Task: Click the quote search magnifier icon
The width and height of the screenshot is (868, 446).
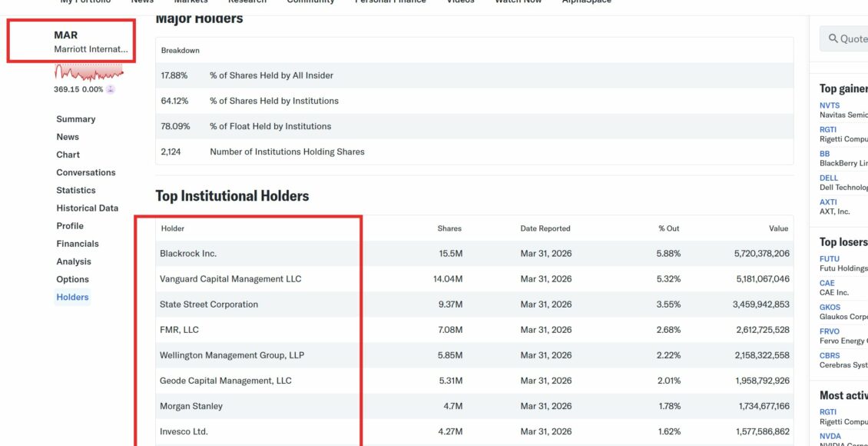Action: 833,38
